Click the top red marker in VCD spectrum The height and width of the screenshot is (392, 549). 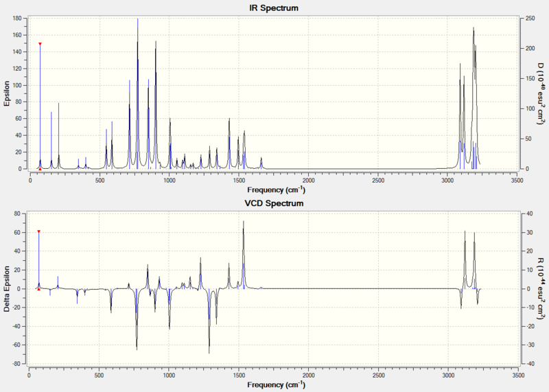pos(39,231)
